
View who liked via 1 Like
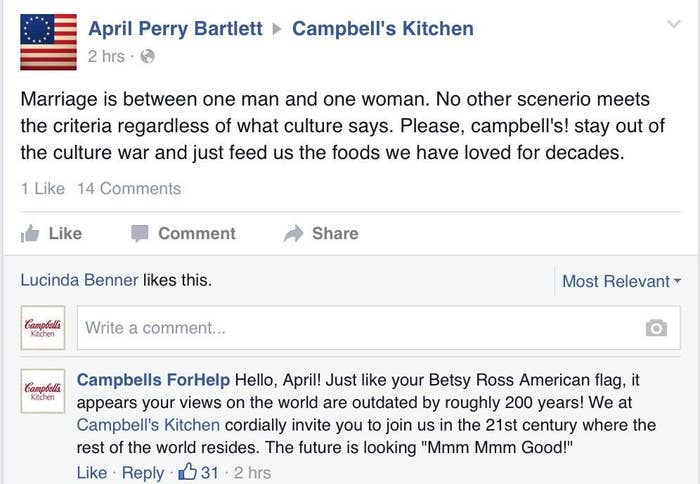pos(42,188)
